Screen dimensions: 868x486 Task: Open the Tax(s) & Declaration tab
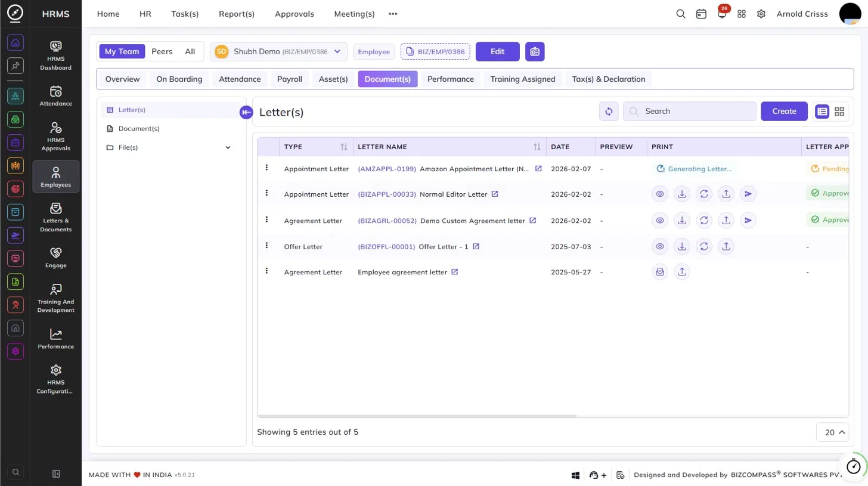(609, 79)
